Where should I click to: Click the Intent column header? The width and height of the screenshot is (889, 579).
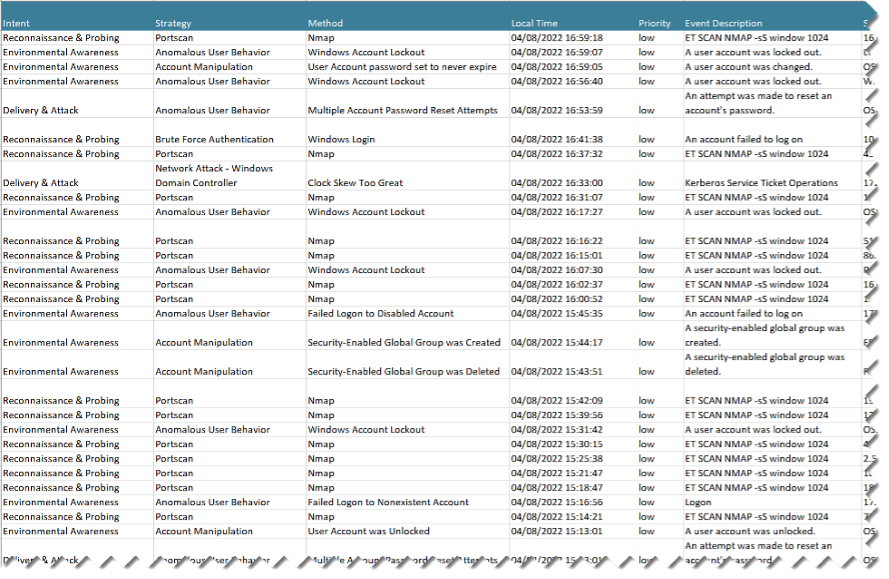pos(18,23)
